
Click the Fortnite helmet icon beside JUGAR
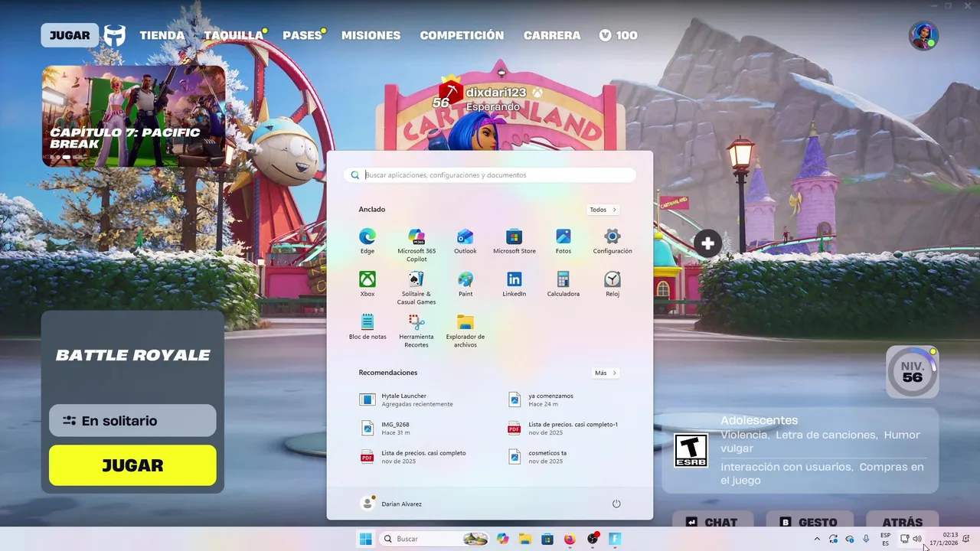[x=115, y=35]
